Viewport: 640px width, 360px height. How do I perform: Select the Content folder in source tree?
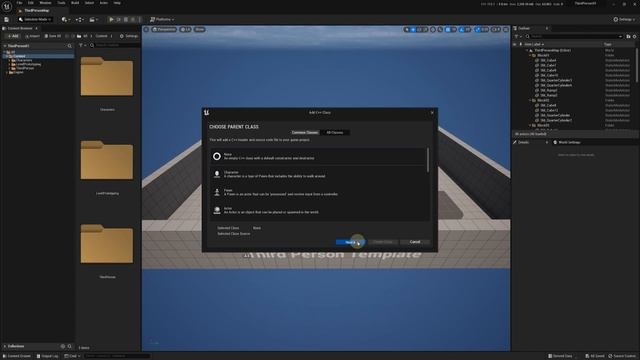(x=38, y=56)
